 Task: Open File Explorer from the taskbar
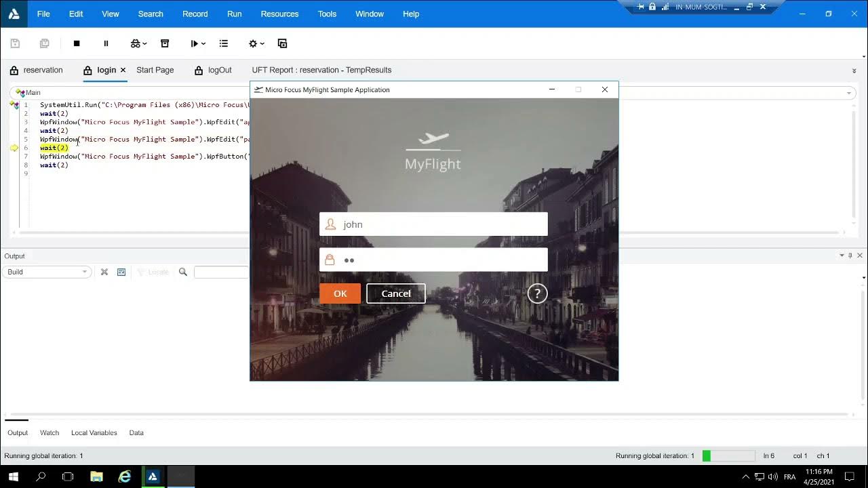click(x=96, y=476)
